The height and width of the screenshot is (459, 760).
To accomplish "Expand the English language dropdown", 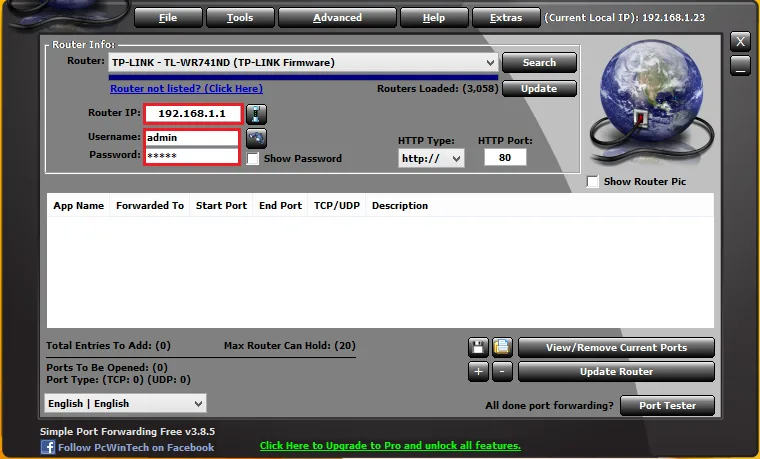I will (125, 403).
